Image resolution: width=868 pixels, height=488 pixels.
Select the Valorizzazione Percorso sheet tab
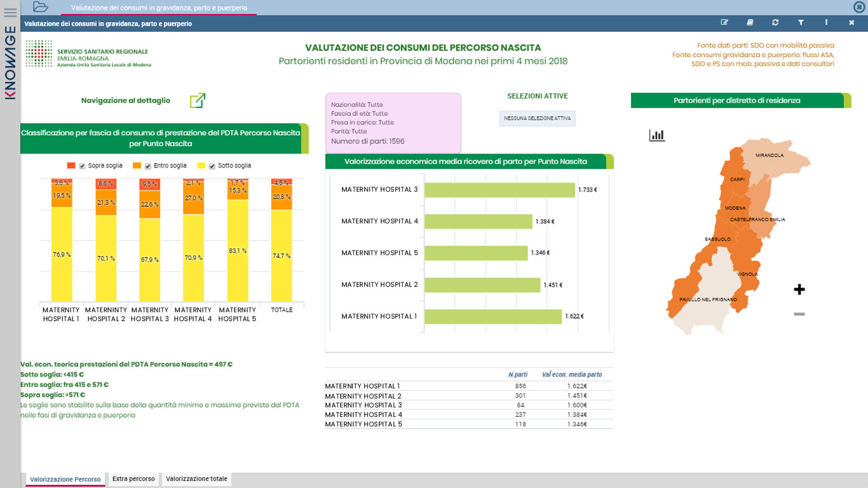(65, 479)
